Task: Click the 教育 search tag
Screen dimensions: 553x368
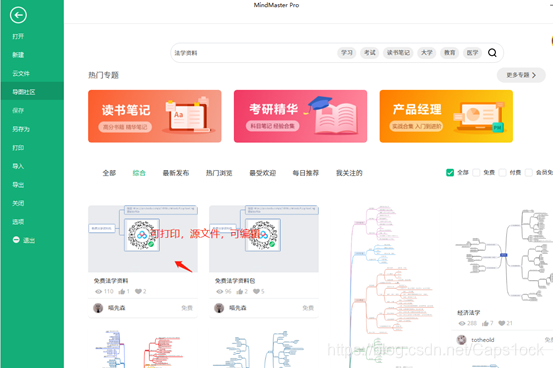Action: 449,53
